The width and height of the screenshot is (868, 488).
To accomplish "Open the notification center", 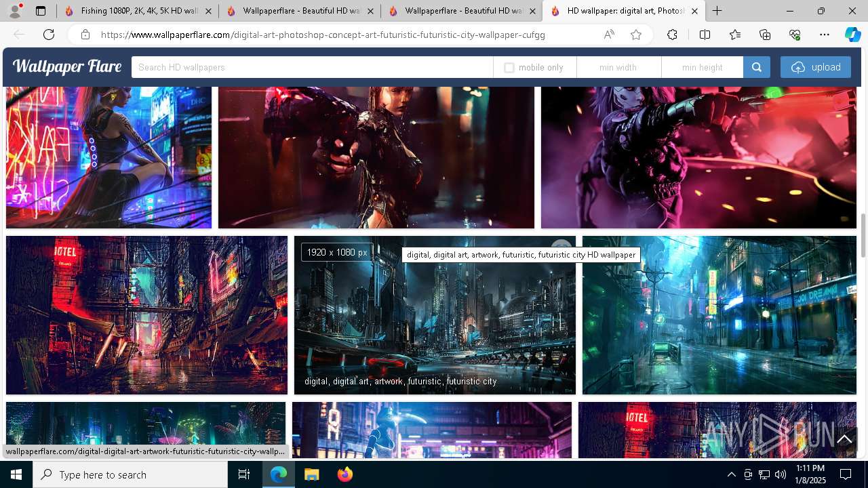I will 846,474.
